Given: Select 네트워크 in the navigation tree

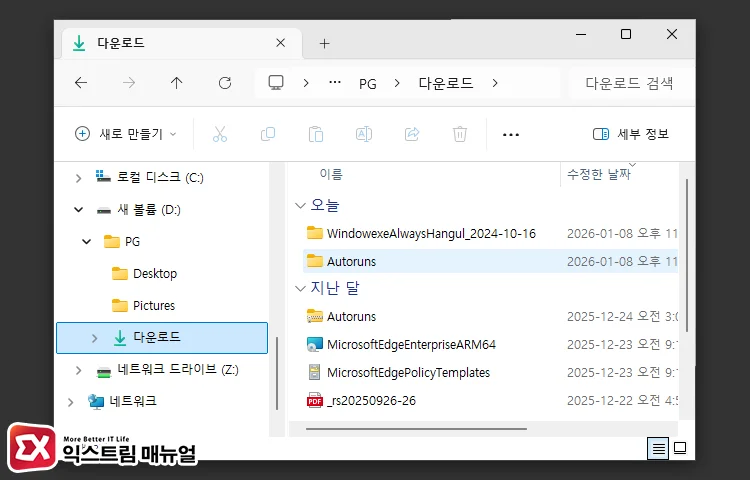Looking at the screenshot, I should coord(133,401).
